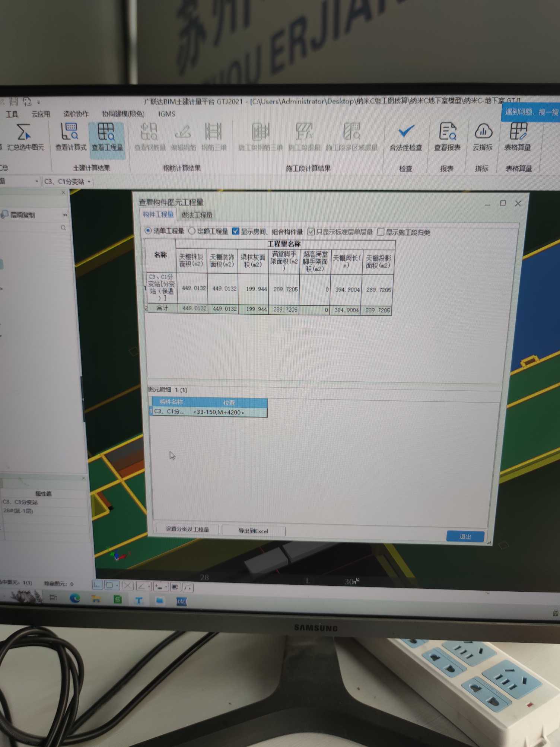Click 施工段提量 icon
Viewport: 560px width, 747px height.
(304, 132)
